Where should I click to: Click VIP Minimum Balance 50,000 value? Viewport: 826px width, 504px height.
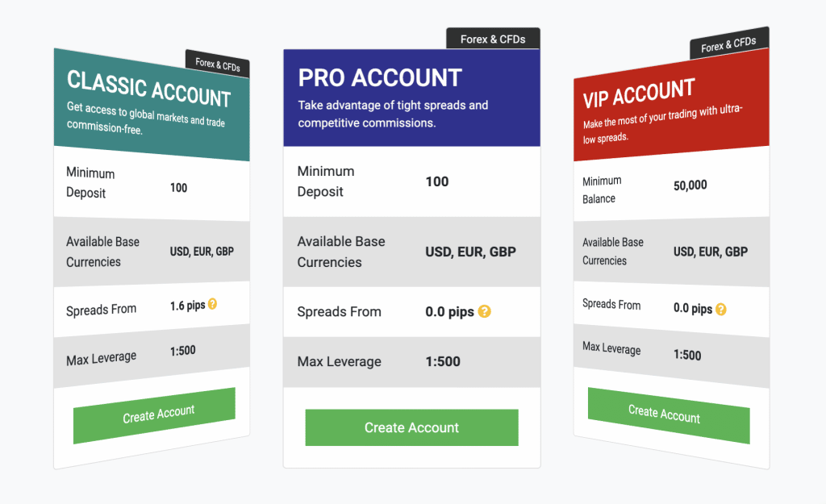(690, 185)
